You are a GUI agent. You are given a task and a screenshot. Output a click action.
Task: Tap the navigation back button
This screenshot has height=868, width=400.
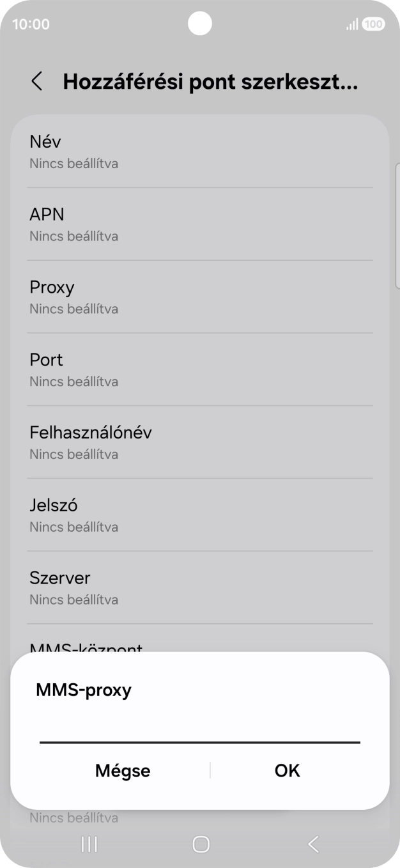tap(312, 843)
